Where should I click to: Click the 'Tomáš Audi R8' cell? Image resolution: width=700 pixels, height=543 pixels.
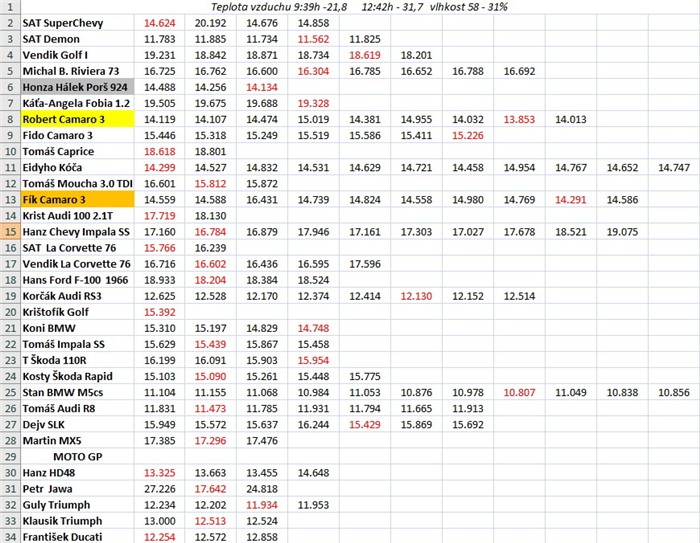pos(77,409)
